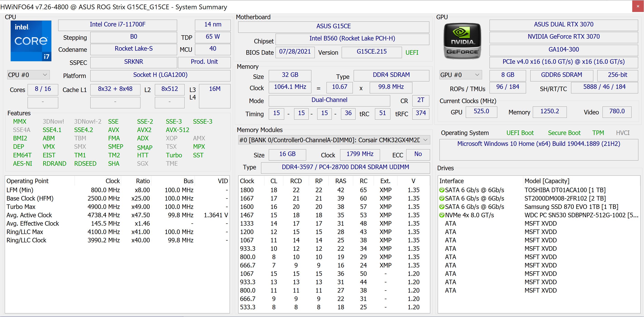
Task: Select the Turbo Max operating point row
Action: click(x=117, y=207)
